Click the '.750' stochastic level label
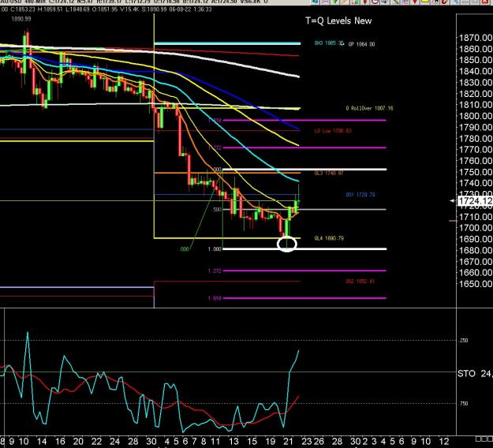Image resolution: width=493 pixels, height=448 pixels. point(464,403)
